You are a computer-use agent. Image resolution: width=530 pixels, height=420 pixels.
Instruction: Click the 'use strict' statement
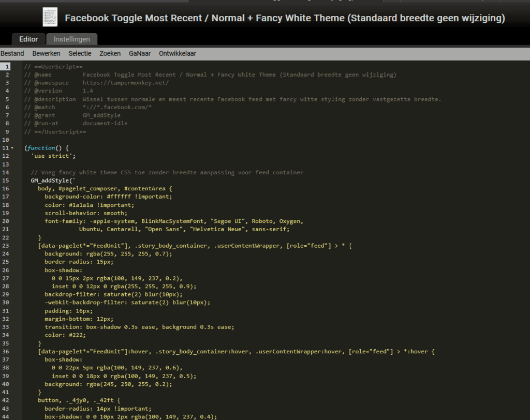(x=53, y=156)
